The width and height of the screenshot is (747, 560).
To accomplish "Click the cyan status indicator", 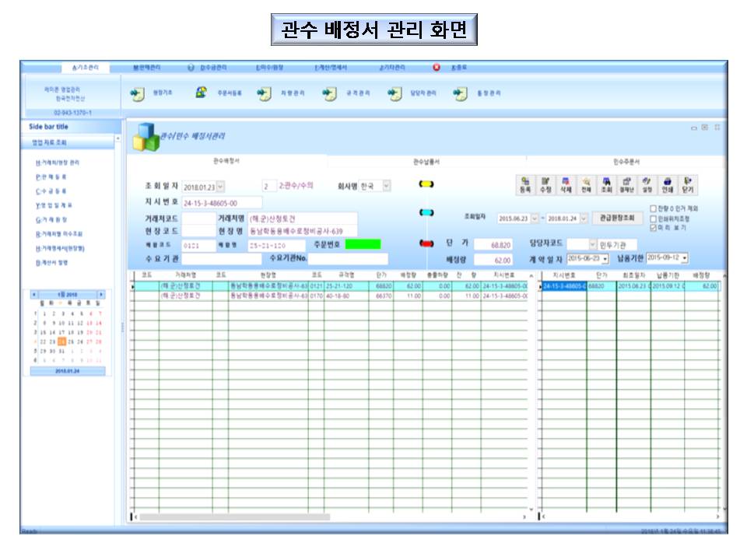I will pos(426,212).
